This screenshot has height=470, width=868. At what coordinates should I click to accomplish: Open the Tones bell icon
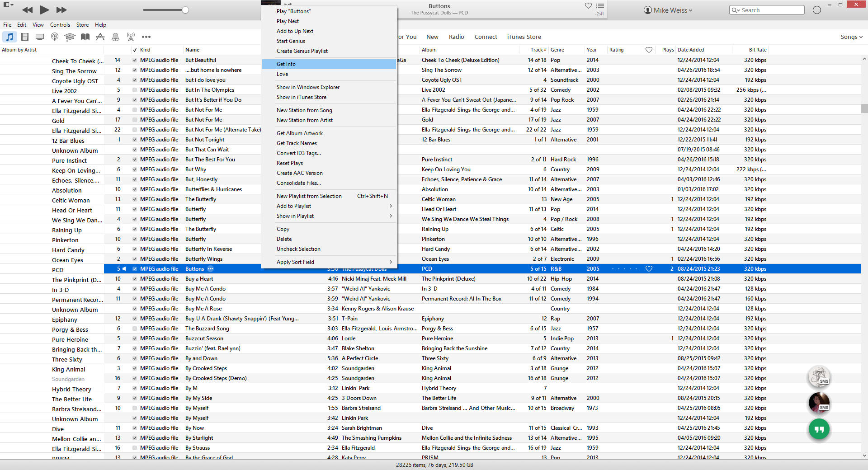pos(115,37)
